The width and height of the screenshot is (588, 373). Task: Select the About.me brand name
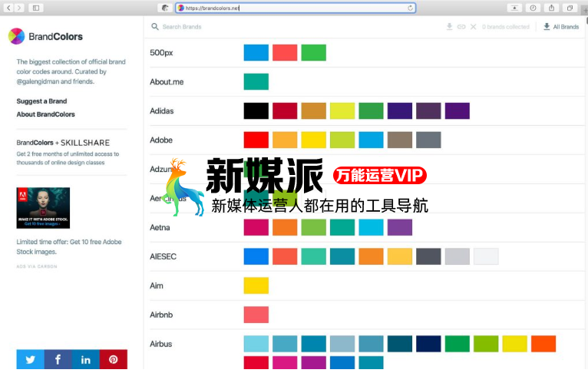click(167, 81)
